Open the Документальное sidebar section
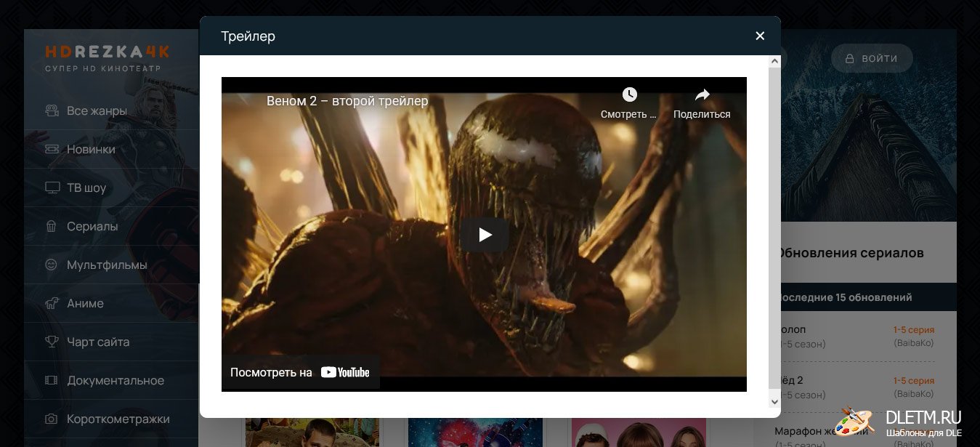This screenshot has height=447, width=980. coord(111,380)
